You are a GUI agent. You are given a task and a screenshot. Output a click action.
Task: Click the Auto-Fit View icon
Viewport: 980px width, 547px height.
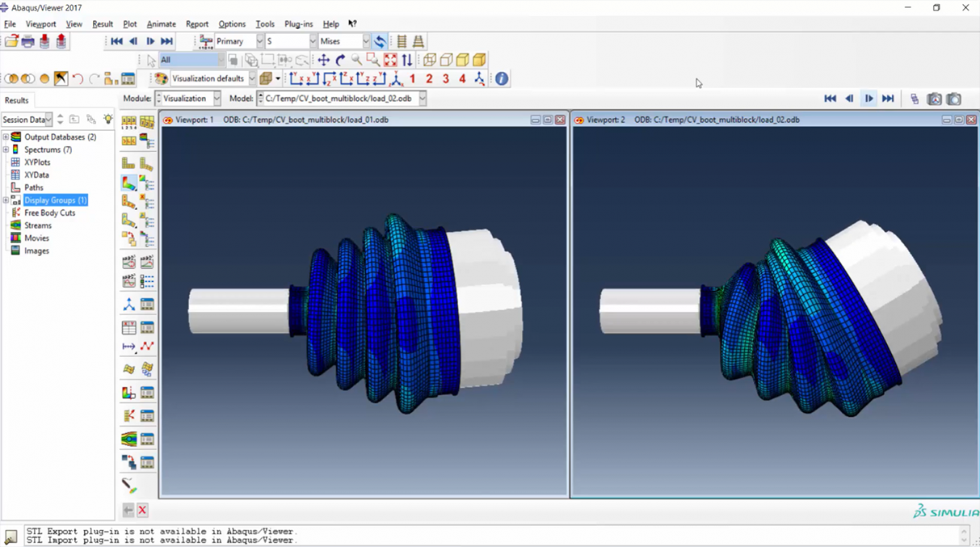(x=390, y=60)
